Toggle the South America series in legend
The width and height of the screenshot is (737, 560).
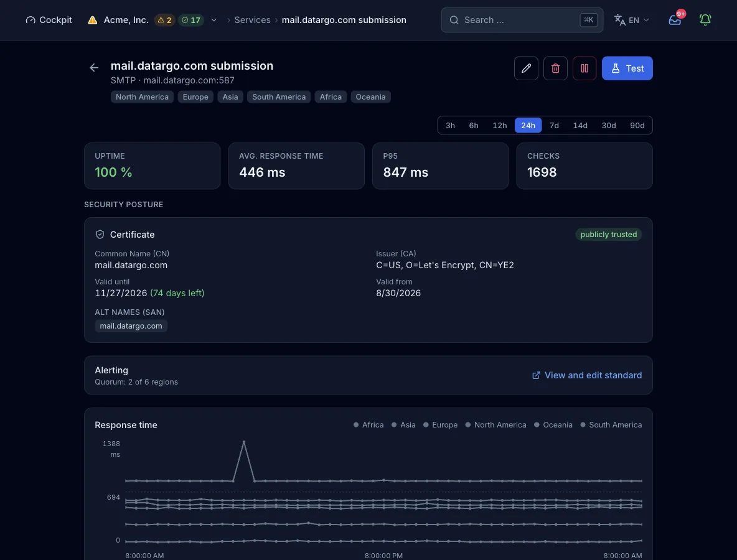coord(611,425)
